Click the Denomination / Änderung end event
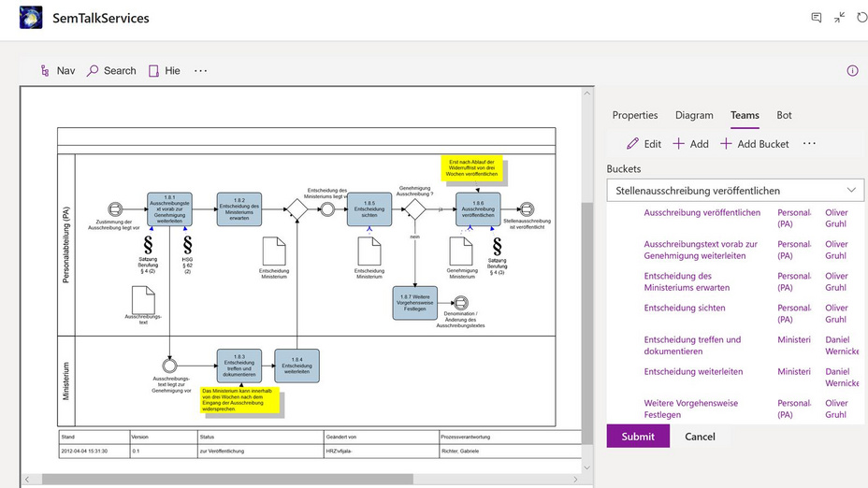Screen dimensions: 868x488 coord(460,303)
